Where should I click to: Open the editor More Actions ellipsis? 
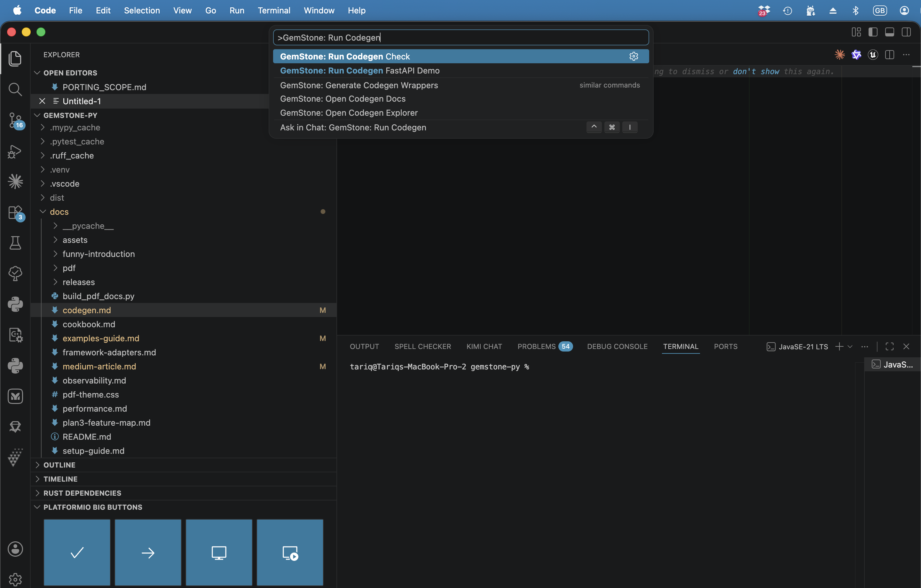[906, 55]
